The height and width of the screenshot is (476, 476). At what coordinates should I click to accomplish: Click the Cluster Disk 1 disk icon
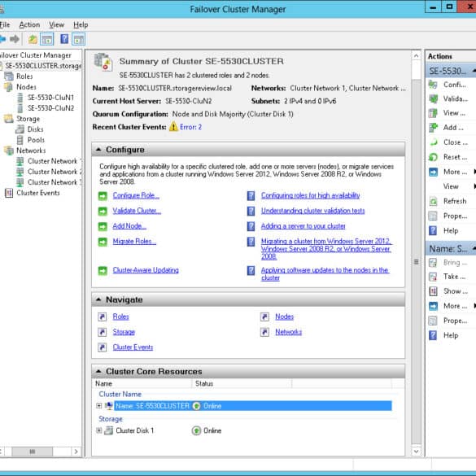point(109,430)
